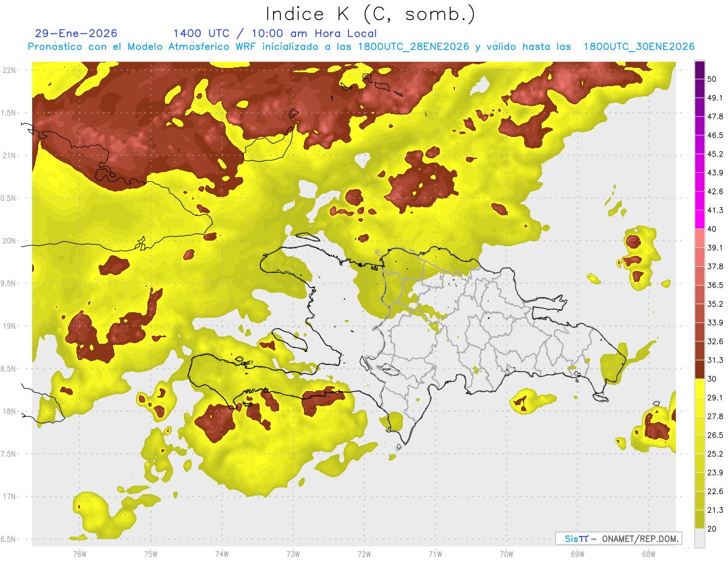The image size is (728, 562).
Task: Click legend value 35.2
Action: click(x=715, y=304)
